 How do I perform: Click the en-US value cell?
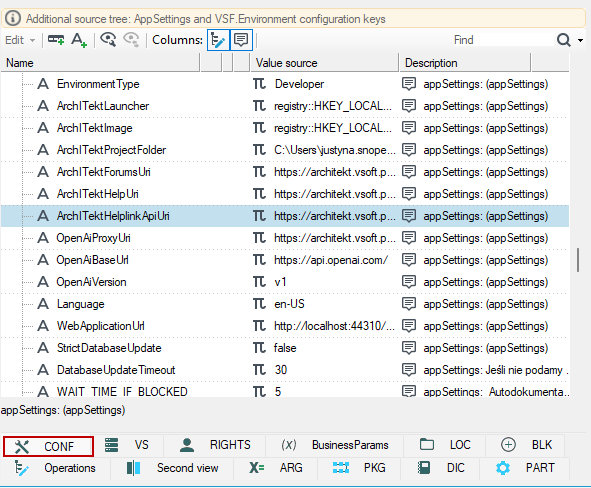tap(289, 304)
